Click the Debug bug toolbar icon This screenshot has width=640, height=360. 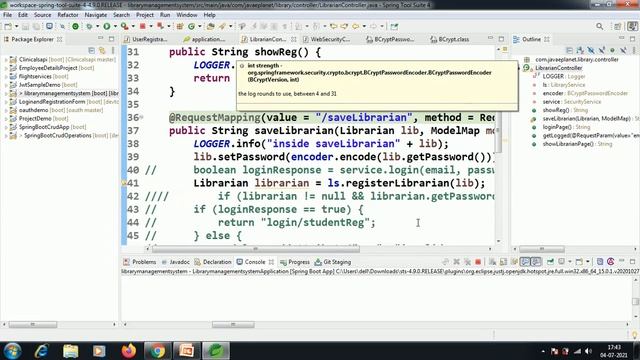click(89, 27)
